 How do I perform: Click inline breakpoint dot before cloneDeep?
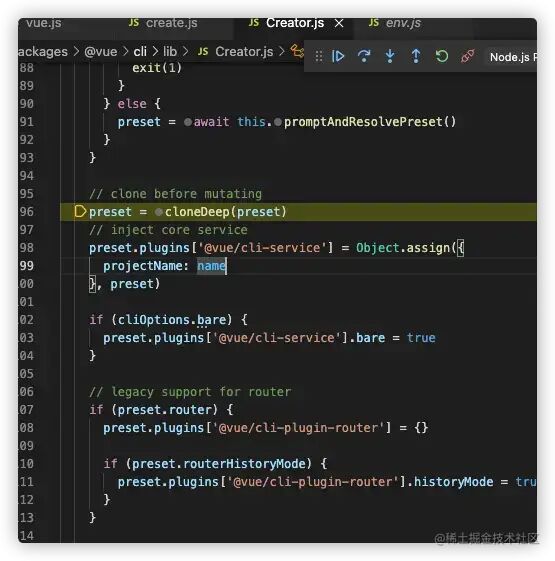[159, 212]
